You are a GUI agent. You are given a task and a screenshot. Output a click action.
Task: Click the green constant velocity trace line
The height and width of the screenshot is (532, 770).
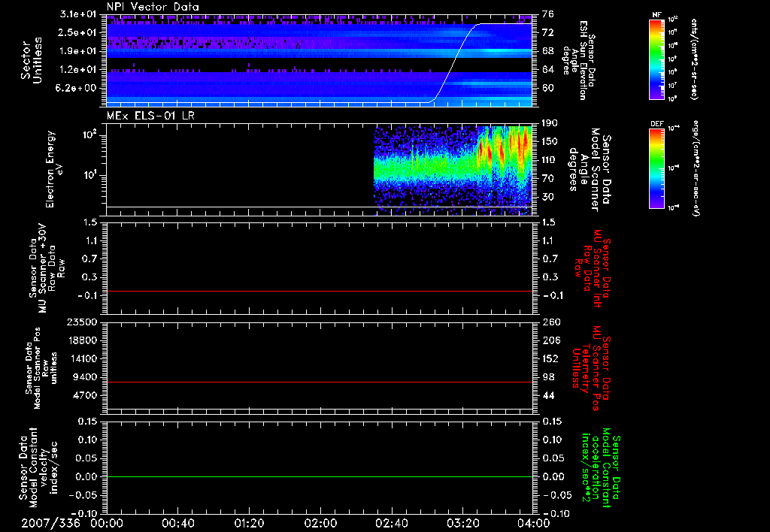[319, 476]
